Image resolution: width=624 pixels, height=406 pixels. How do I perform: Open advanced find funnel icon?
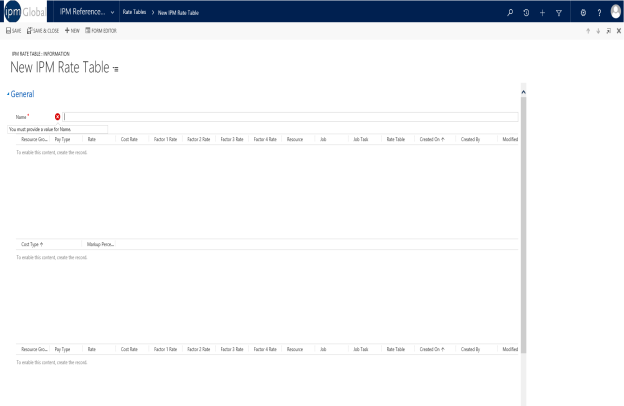click(x=559, y=13)
